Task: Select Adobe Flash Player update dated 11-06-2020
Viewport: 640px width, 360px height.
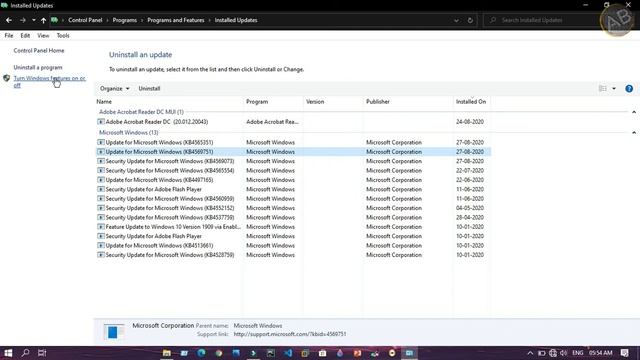Action: 293,189
